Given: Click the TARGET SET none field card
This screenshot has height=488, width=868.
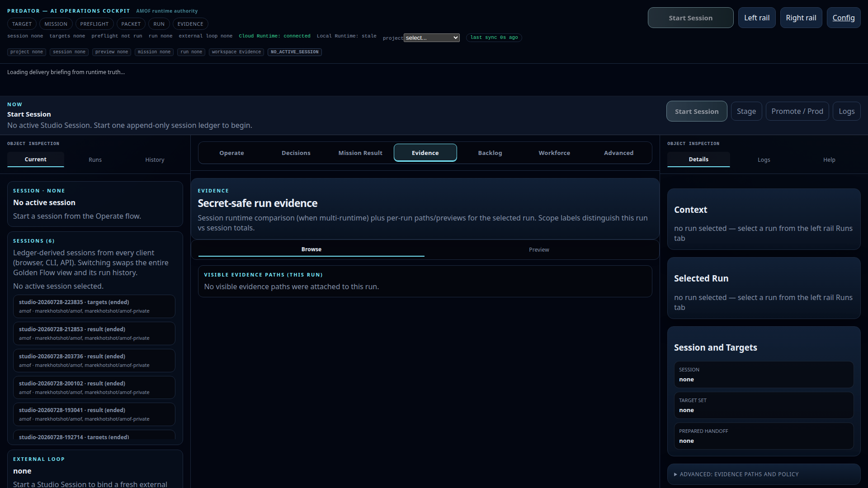Looking at the screenshot, I should click(764, 405).
